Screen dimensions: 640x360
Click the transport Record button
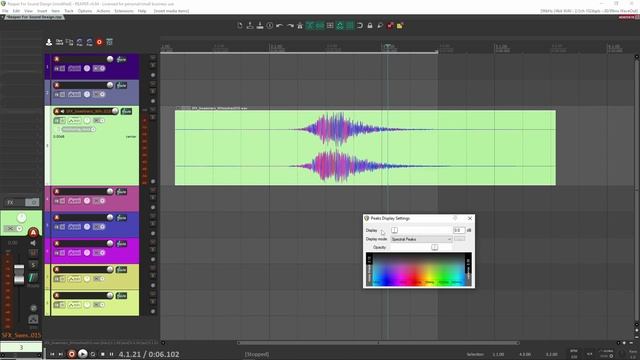coord(71,354)
